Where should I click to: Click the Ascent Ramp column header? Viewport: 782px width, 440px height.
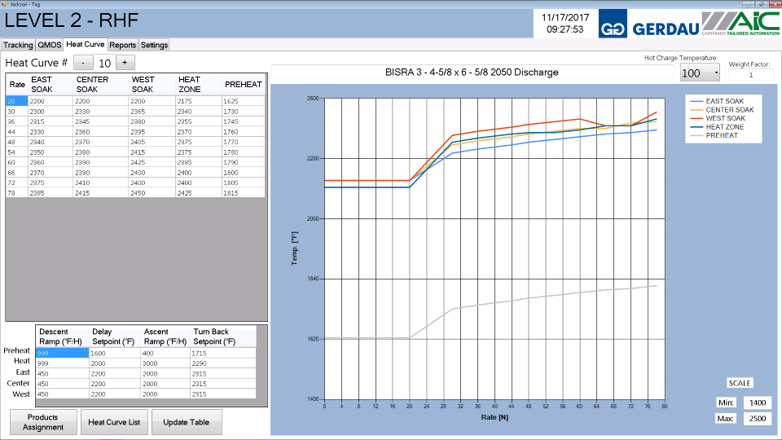(x=166, y=337)
